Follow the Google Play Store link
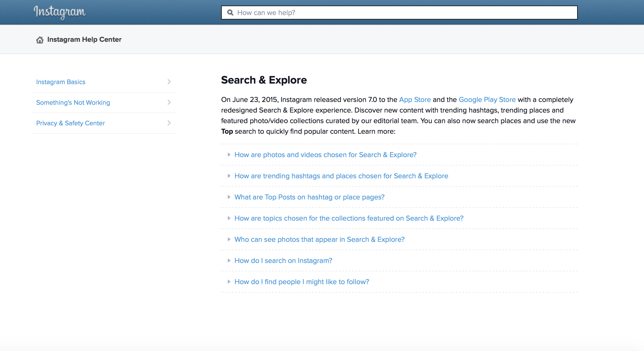The image size is (644, 351). 487,100
